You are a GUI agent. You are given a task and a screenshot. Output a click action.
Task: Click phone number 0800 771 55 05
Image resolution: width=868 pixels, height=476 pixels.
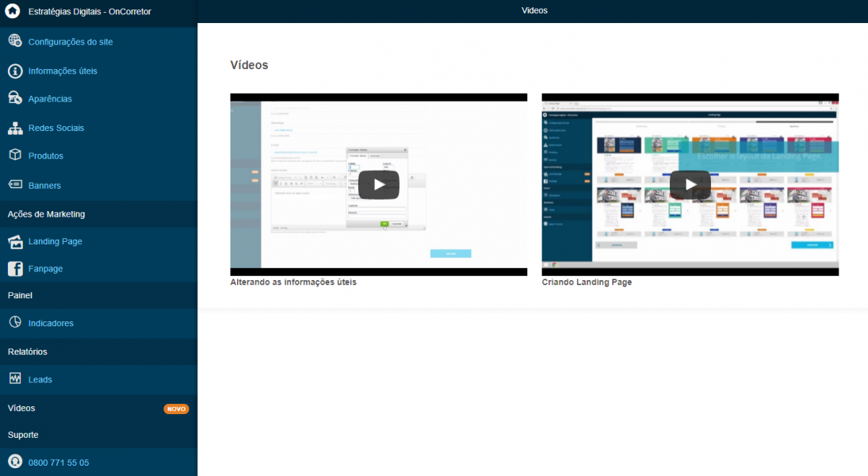click(x=59, y=463)
